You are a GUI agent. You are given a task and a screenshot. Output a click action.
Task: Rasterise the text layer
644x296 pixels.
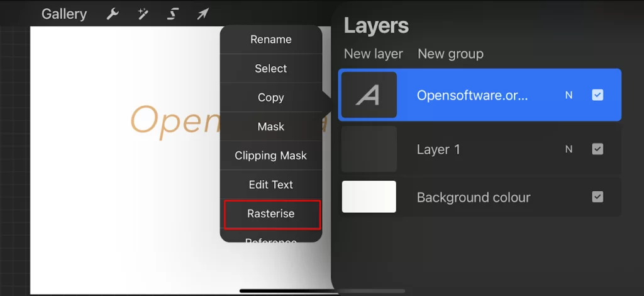pos(272,214)
